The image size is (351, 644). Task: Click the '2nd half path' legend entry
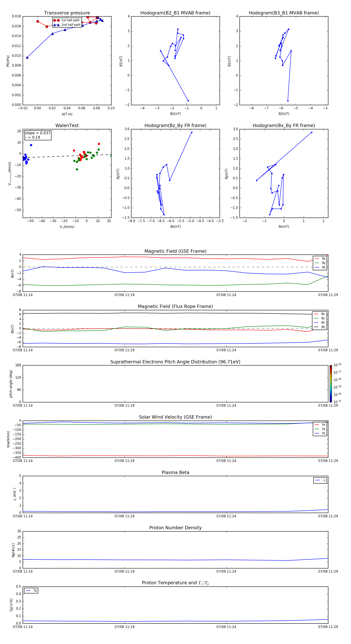click(67, 25)
